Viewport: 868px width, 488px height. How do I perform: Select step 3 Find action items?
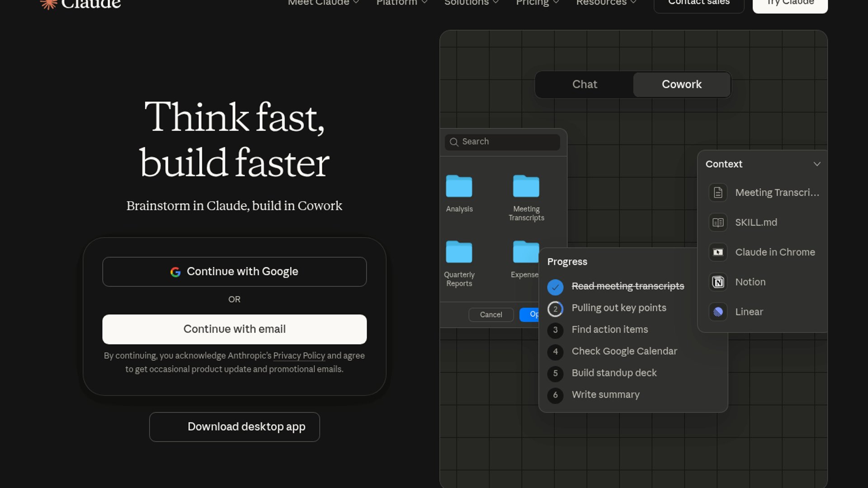click(x=609, y=330)
